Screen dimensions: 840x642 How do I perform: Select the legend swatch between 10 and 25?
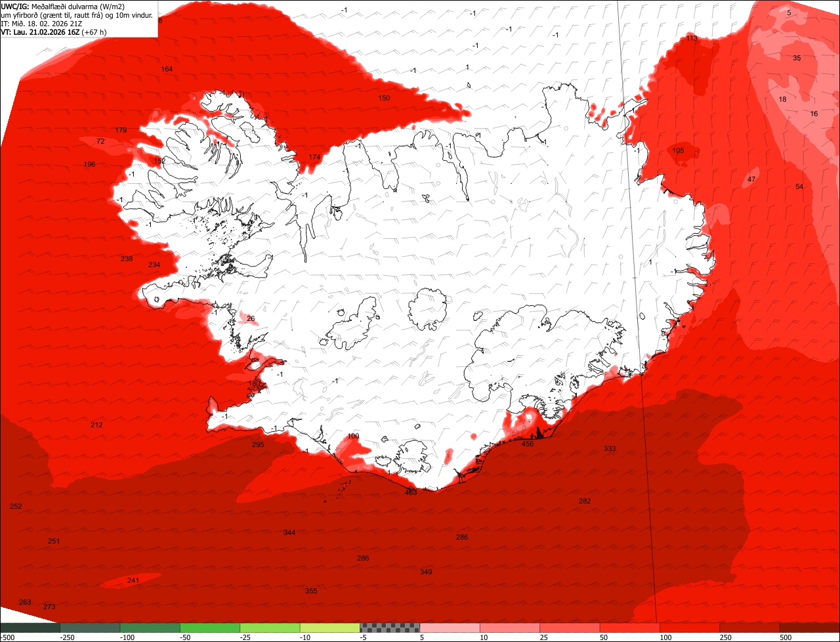(510, 628)
